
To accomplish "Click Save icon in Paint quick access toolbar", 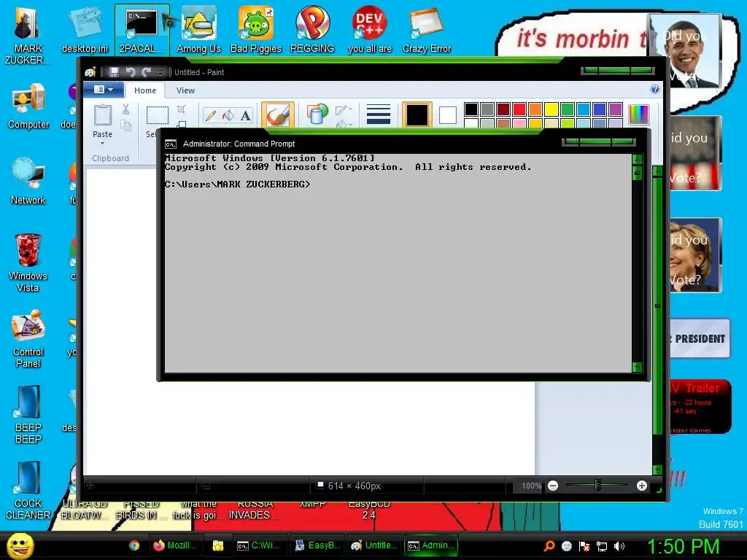I will [x=114, y=72].
